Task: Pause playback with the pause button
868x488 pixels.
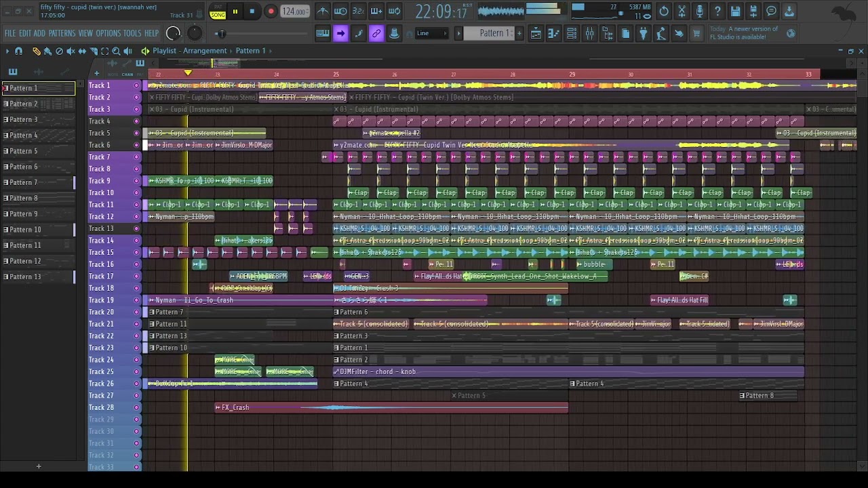Action: 235,12
